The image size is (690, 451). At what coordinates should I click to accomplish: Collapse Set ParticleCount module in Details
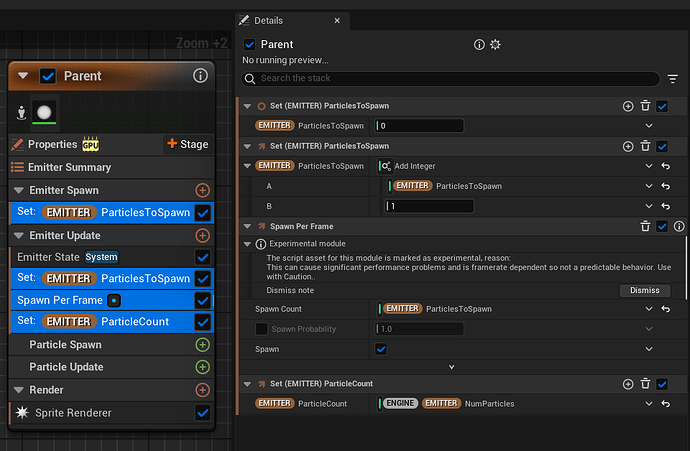coord(247,384)
